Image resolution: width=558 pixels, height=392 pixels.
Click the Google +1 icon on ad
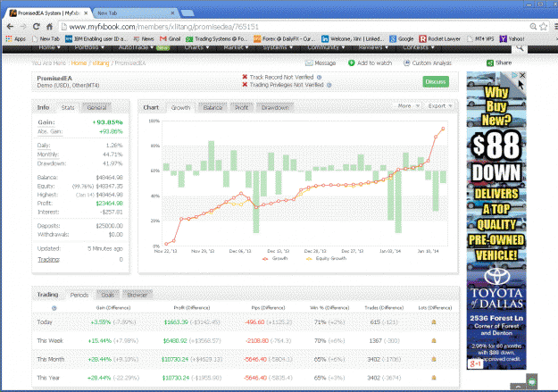point(475,364)
